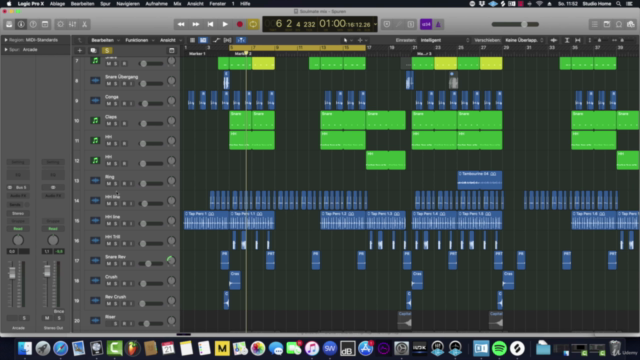Image resolution: width=640 pixels, height=360 pixels.
Task: Click the Rewind transport button
Action: click(x=181, y=24)
